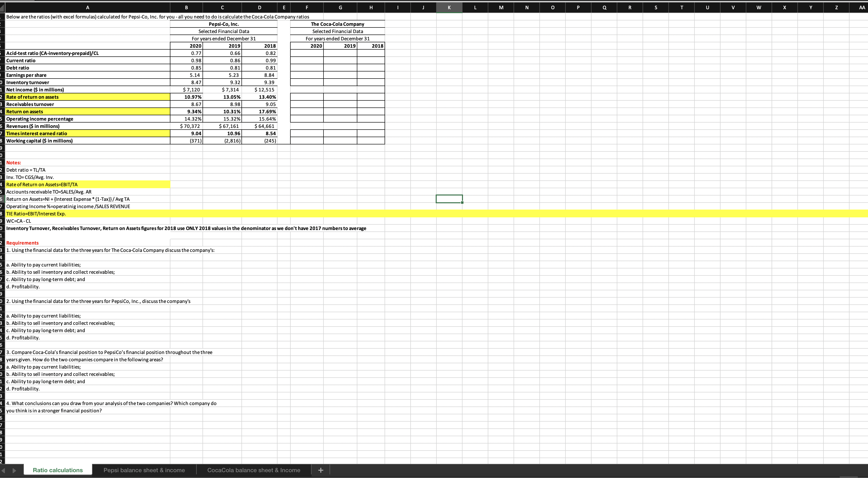Open CocaCola balance sheet & Income tab
The image size is (868, 478).
tap(253, 470)
